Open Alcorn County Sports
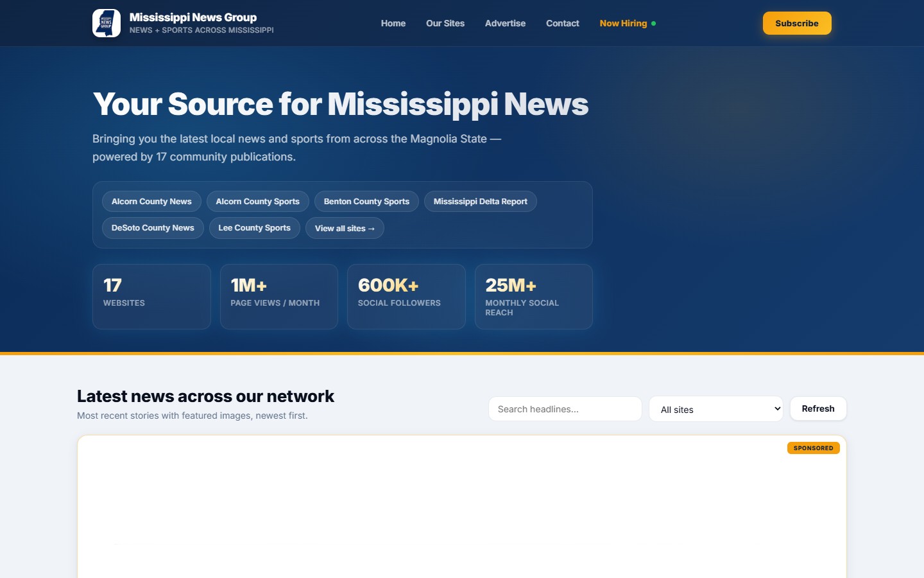Viewport: 924px width, 578px height. [x=258, y=201]
